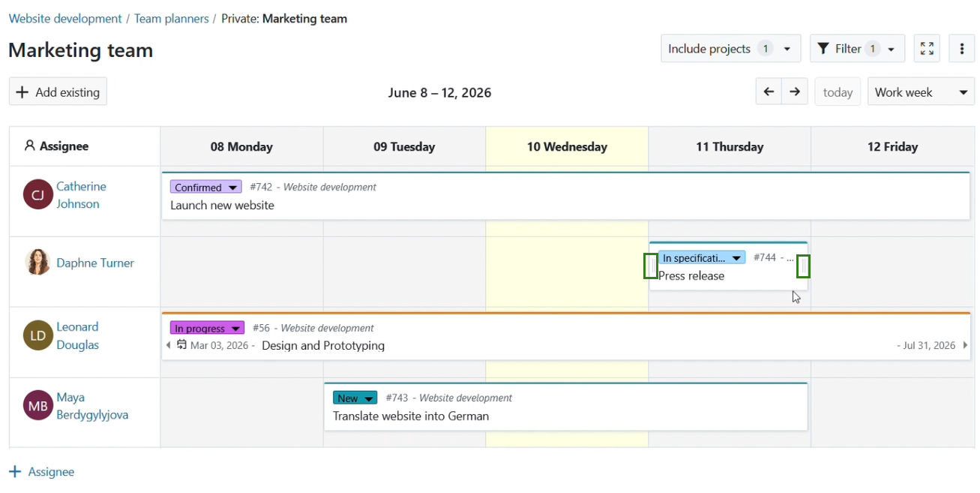Click the Marketing team page heading
Image resolution: width=980 pixels, height=493 pixels.
click(81, 50)
